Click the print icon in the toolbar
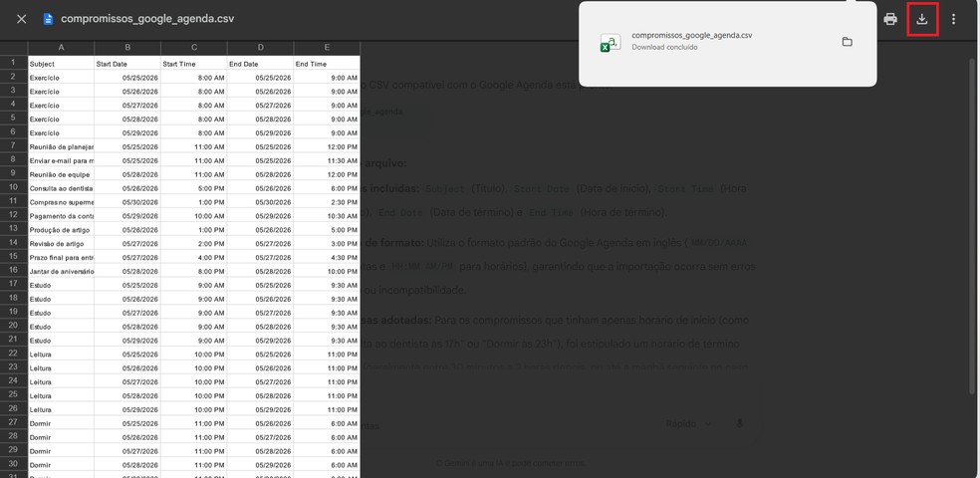 [x=890, y=19]
